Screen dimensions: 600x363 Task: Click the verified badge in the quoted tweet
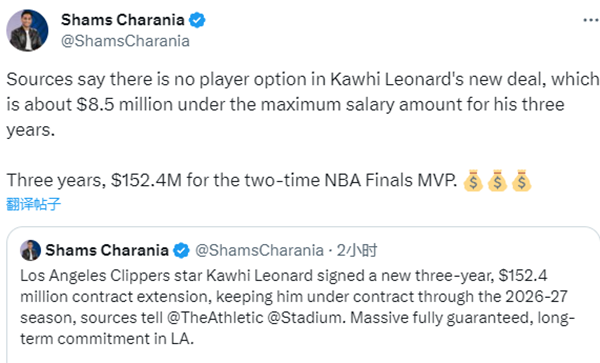(x=181, y=251)
